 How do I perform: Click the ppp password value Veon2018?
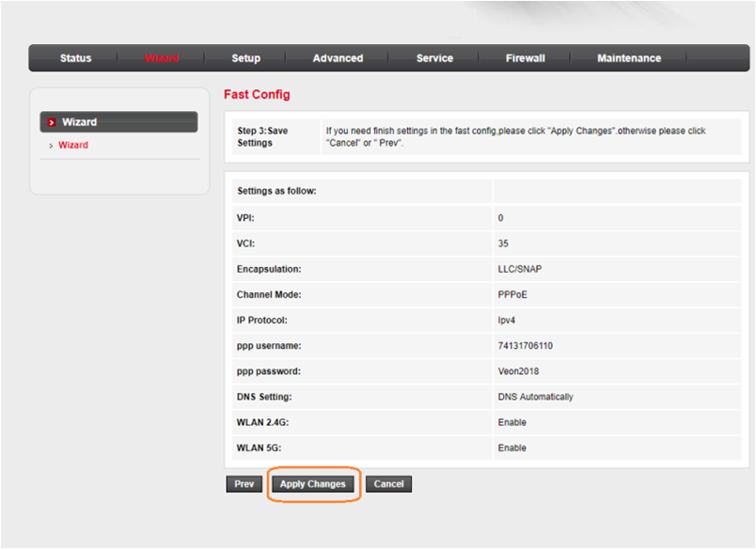(x=518, y=371)
